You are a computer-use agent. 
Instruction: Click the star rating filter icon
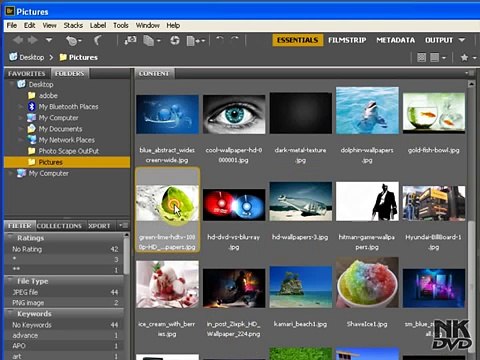(x=464, y=58)
